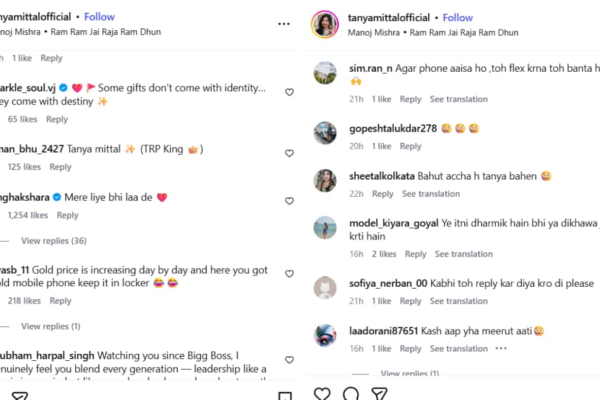Reply to sofiya_nerban_00's comment
The width and height of the screenshot is (600, 400).
coord(411,301)
